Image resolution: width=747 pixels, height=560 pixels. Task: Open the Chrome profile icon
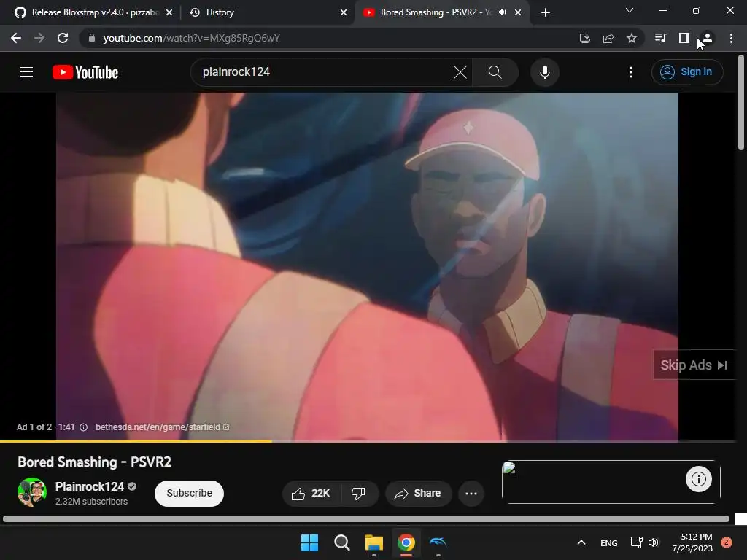pyautogui.click(x=708, y=38)
